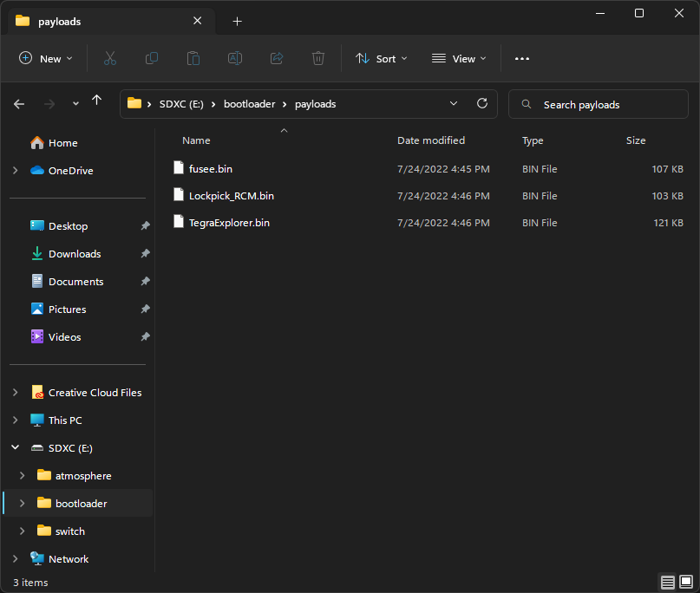
Task: Collapse the SDXC (E:) drive in sidebar
Action: point(15,447)
